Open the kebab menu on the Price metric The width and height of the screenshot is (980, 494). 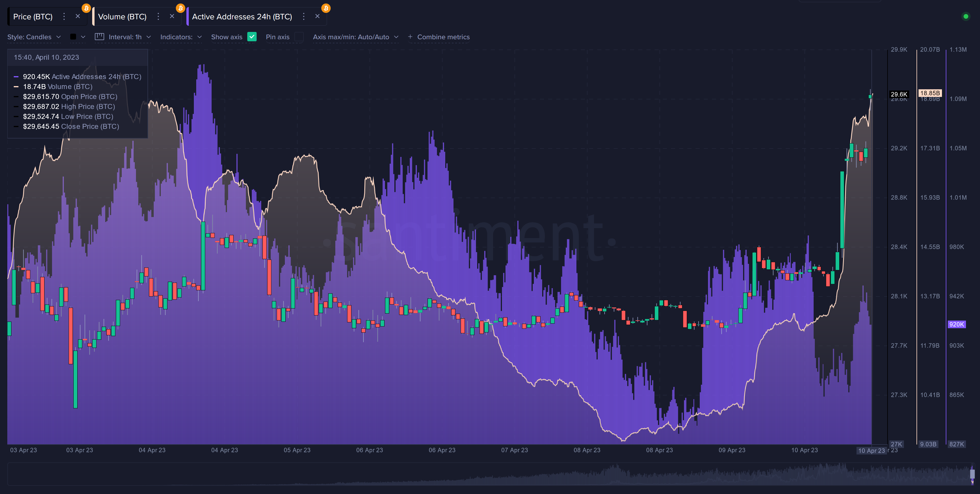pos(64,16)
